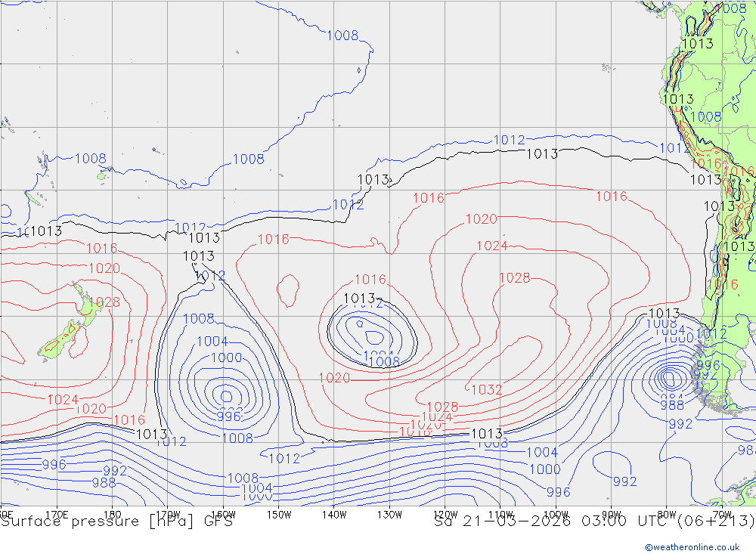Click the black 1013 label near the Chile coast low
The width and height of the screenshot is (756, 554).
(665, 314)
